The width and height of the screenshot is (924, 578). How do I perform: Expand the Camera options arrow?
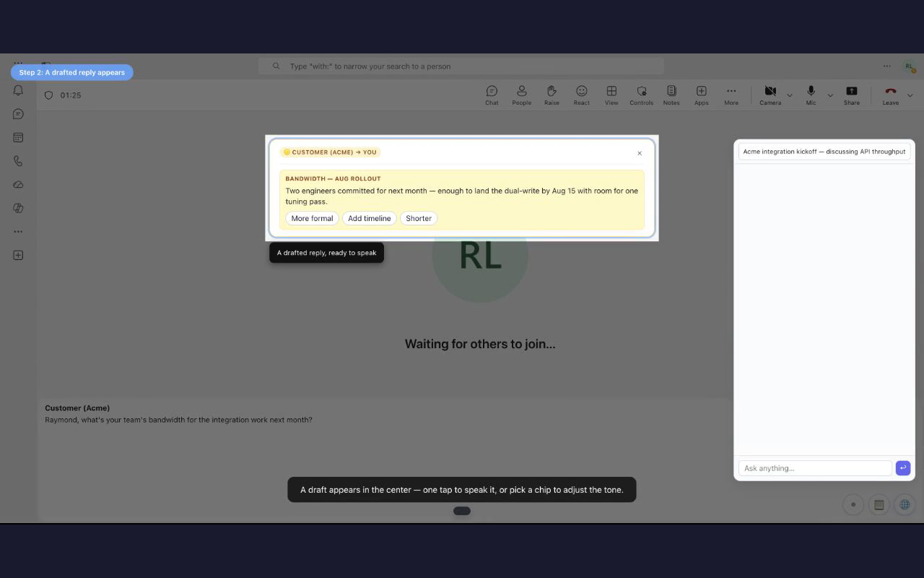[790, 95]
